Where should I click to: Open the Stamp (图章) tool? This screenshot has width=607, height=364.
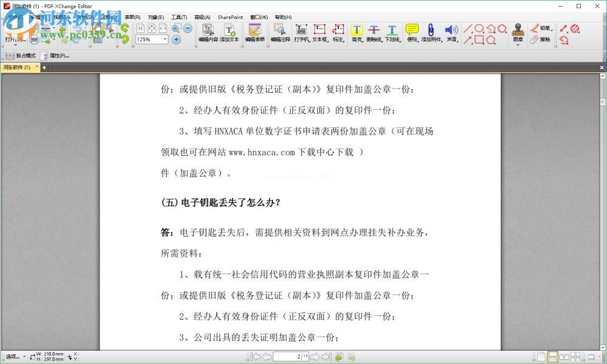518,32
